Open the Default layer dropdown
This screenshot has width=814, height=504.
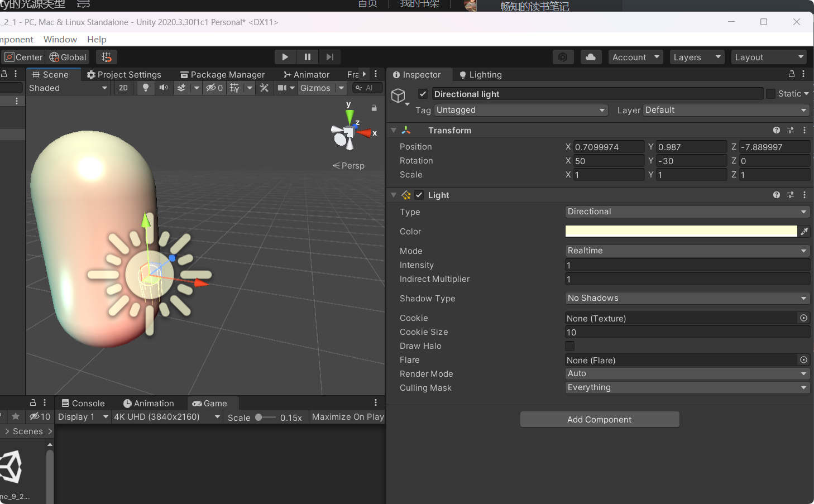click(x=726, y=110)
